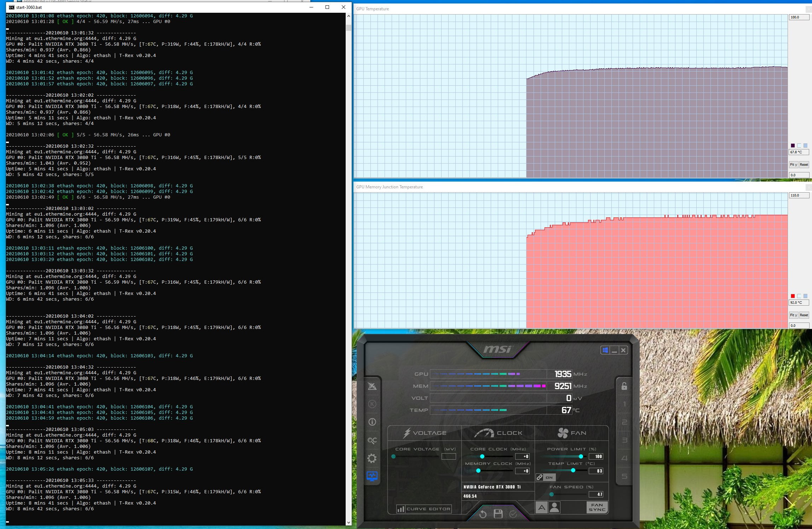The height and width of the screenshot is (529, 812).
Task: Click the red swatch in Memory Junction graph
Action: (793, 296)
